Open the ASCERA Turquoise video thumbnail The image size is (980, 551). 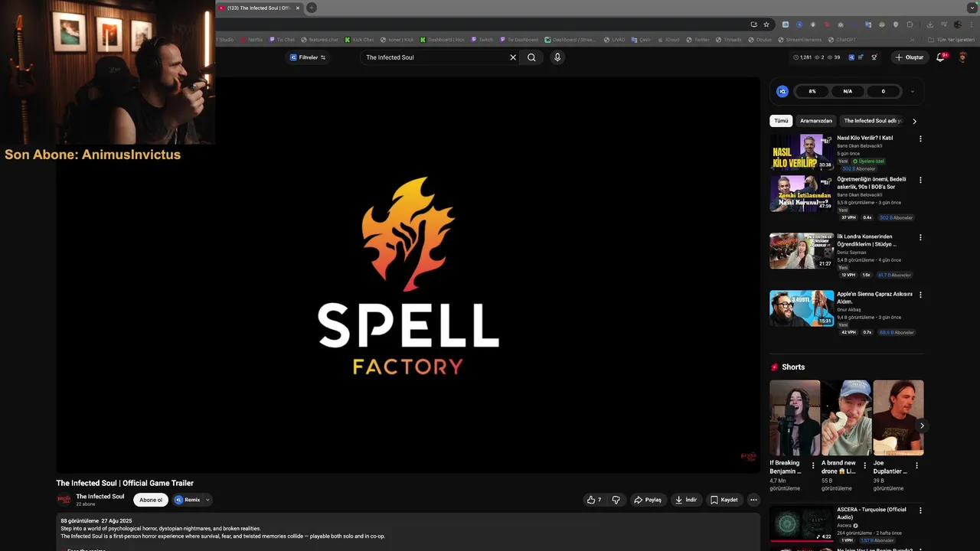802,523
